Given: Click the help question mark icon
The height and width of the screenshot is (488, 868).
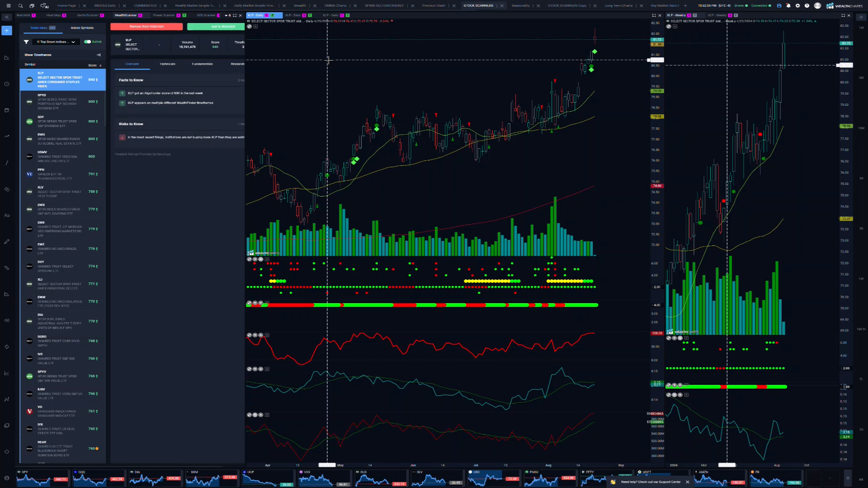Looking at the screenshot, I should click(x=807, y=5).
